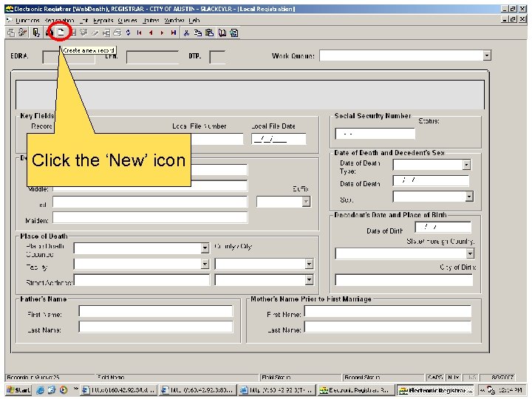Click the binoculars search icon in toolbar
532x399 pixels.
(50, 33)
